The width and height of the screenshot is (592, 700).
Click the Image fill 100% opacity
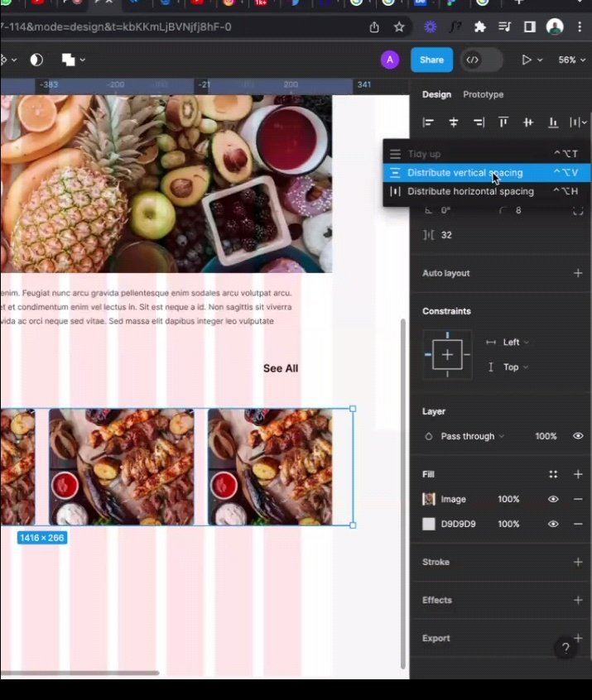tap(508, 499)
